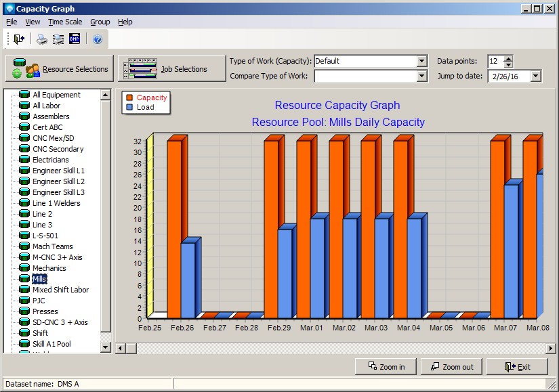This screenshot has height=392, width=559.
Task: Click the save as BMP icon
Action: click(75, 39)
